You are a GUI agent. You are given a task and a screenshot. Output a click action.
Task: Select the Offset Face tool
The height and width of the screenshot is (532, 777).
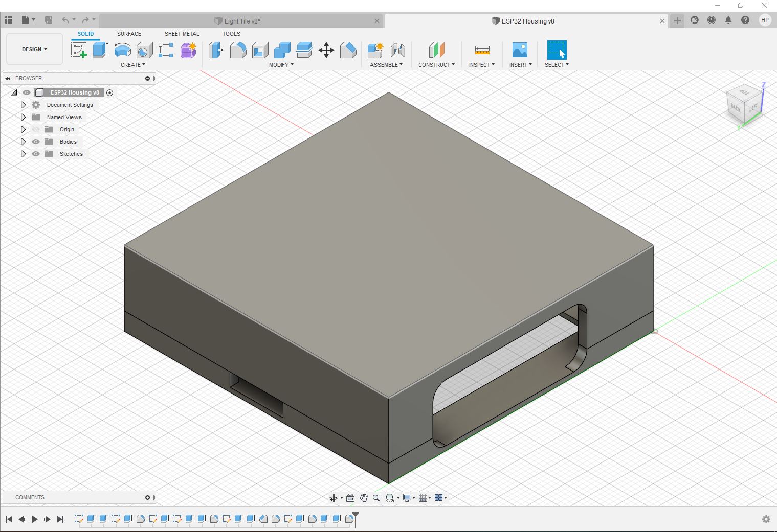[304, 50]
